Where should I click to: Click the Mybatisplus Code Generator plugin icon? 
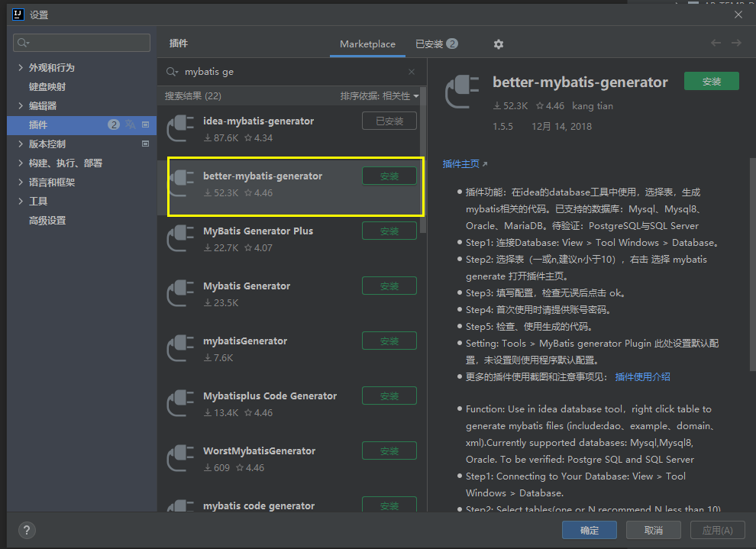tap(180, 403)
